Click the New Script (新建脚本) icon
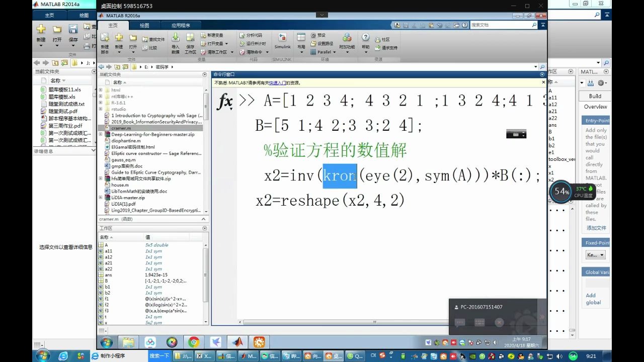 [105, 38]
